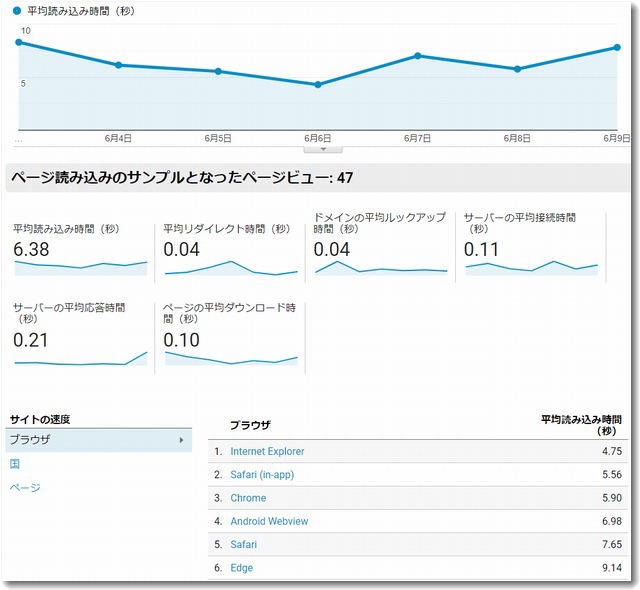The width and height of the screenshot is (640, 590).
Task: Click the blue legend dot for 平均読み込み時間
Action: pos(17,11)
